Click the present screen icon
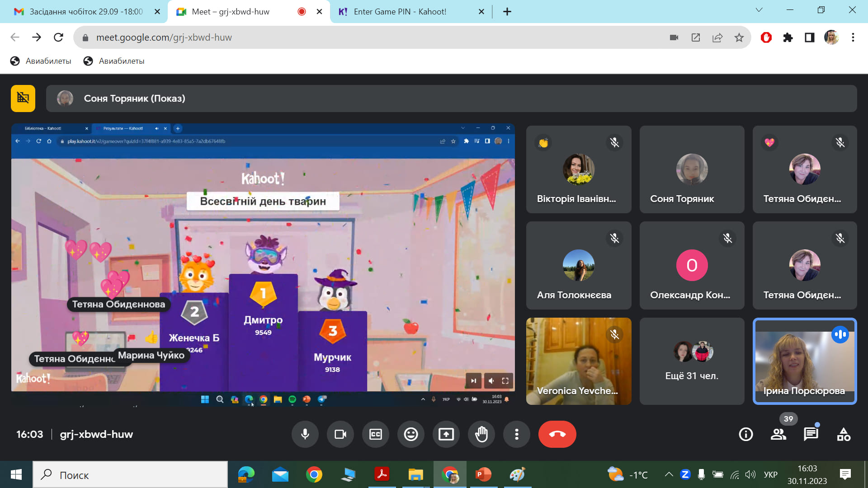This screenshot has height=488, width=868. click(446, 434)
